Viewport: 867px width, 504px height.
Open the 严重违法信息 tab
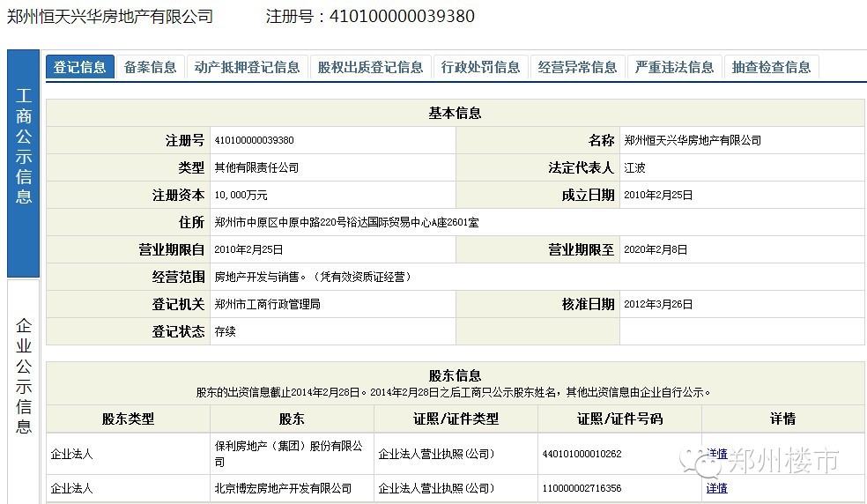click(x=675, y=67)
